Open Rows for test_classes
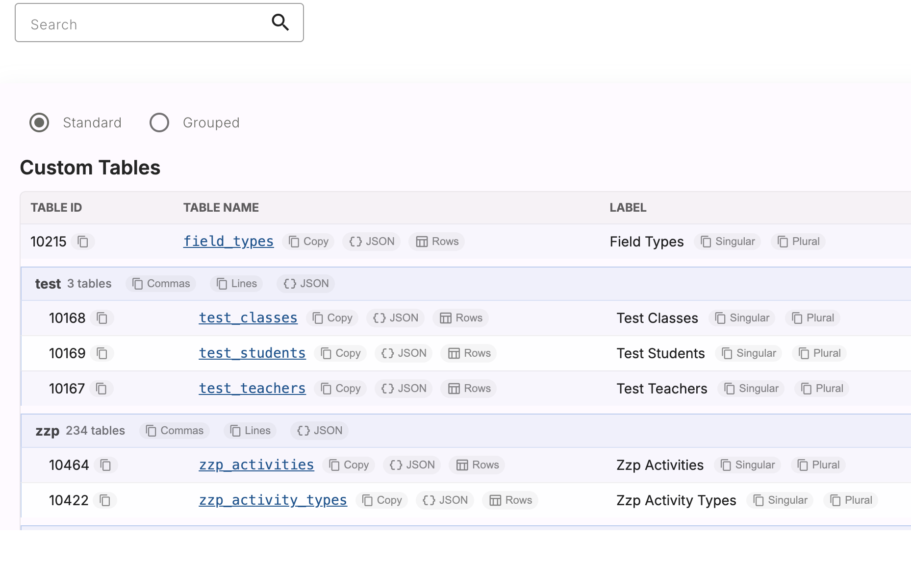The width and height of the screenshot is (911, 588). click(461, 318)
